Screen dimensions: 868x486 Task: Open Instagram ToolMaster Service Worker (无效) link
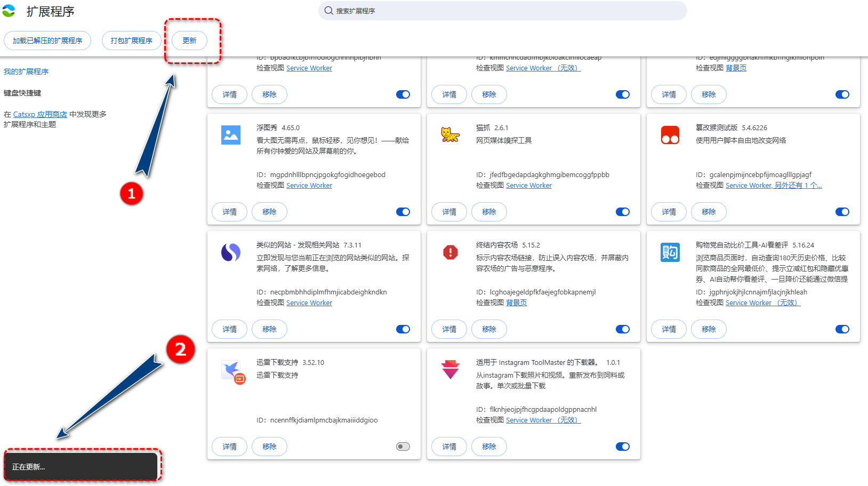543,420
